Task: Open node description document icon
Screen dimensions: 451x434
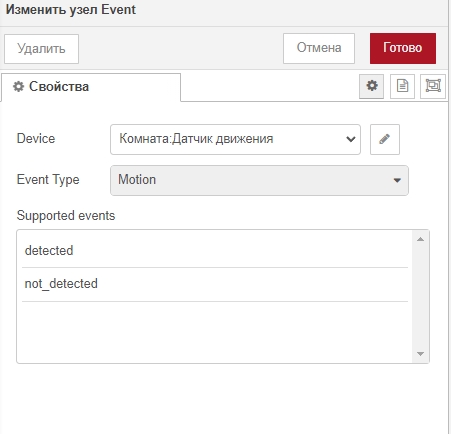Action: pyautogui.click(x=402, y=86)
